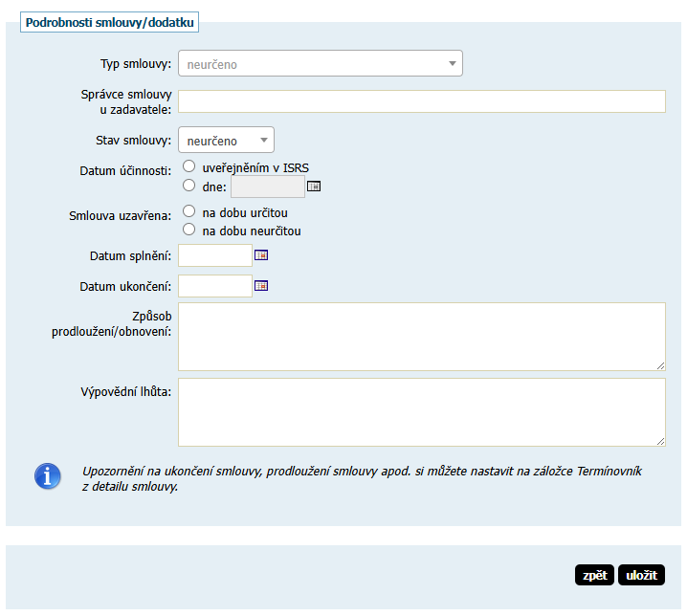687x616 pixels.
Task: Focus the Výpovědní lhůta text area
Action: point(421,411)
